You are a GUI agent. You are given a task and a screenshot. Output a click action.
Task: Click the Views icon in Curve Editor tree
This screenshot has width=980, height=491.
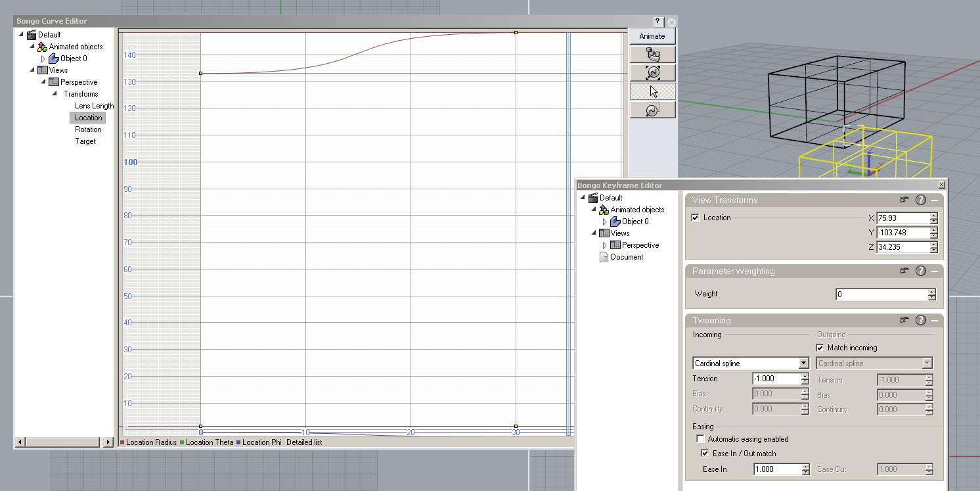pos(42,70)
